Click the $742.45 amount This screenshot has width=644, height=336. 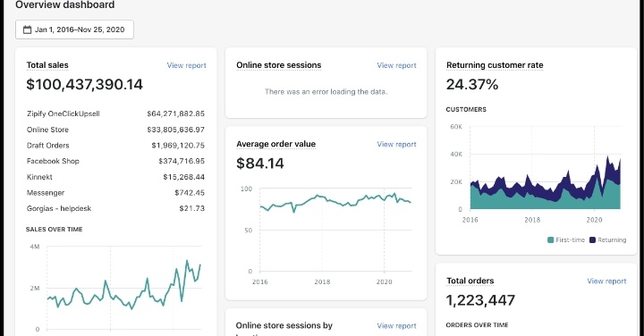point(190,193)
